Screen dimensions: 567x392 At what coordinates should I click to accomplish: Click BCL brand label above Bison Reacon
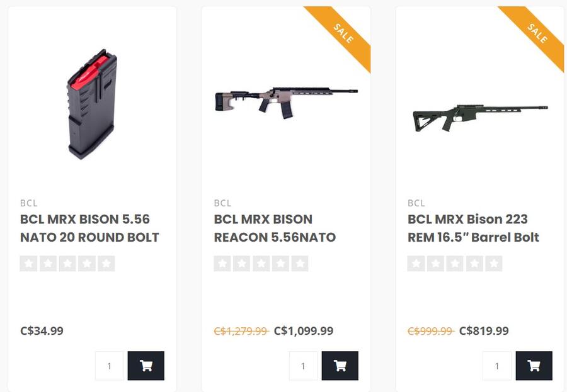pos(223,203)
